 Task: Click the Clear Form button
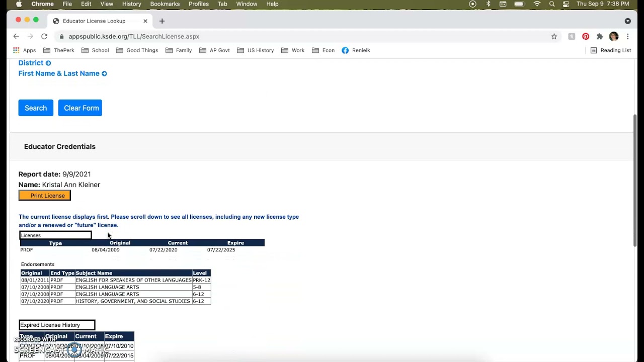pyautogui.click(x=80, y=108)
